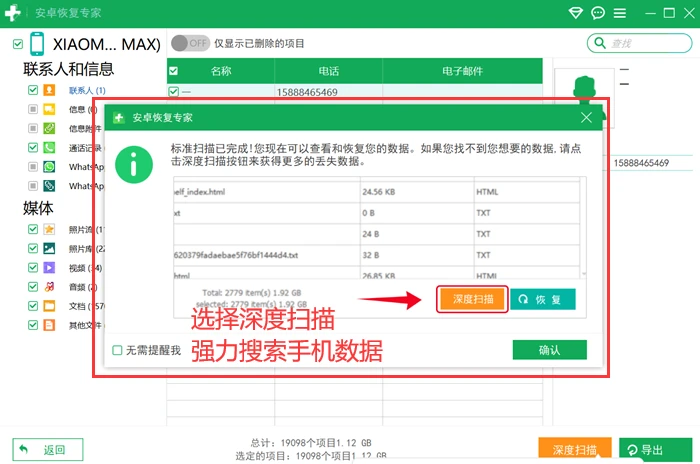Go back with the 返回 button
Image resolution: width=700 pixels, height=464 pixels.
click(48, 449)
